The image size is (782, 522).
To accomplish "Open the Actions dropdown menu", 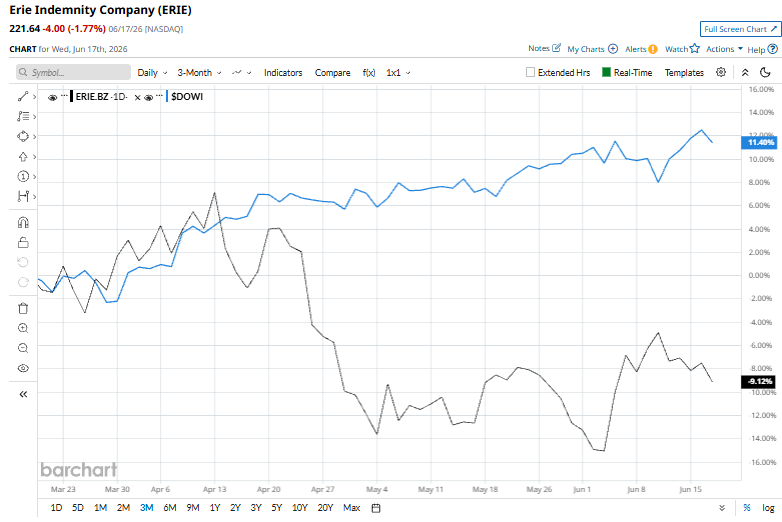I will 724,49.
